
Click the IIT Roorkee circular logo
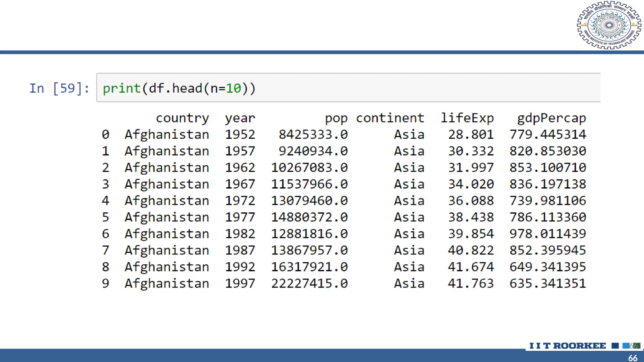point(609,25)
